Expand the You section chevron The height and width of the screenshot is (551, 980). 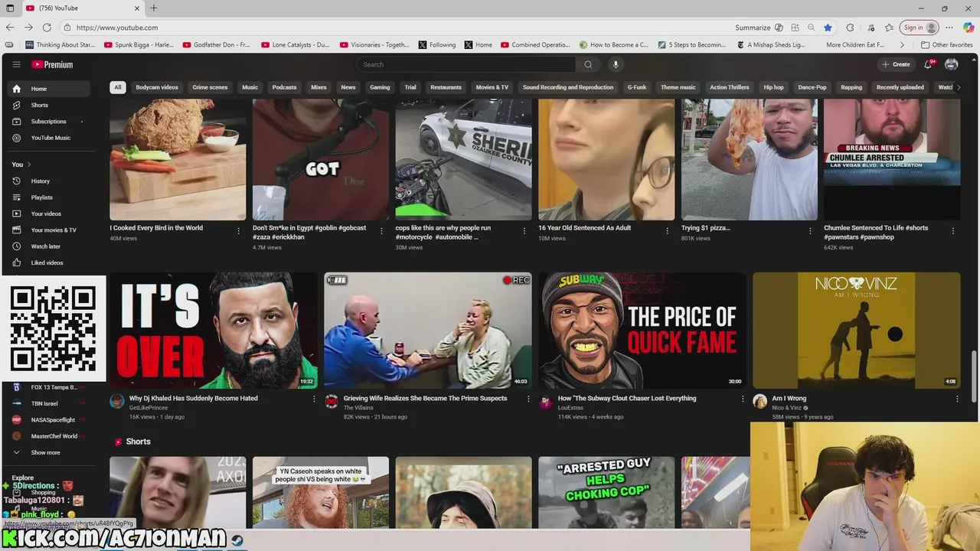pos(29,165)
